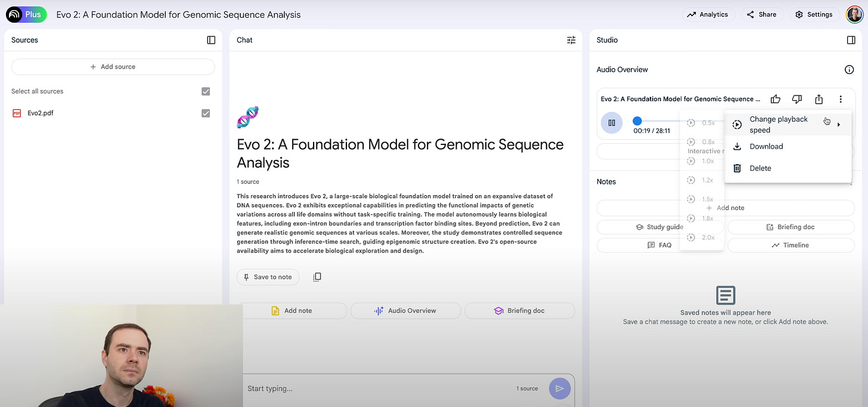Click the Plus plan badge
Screen dimensions: 868x407
33,14
